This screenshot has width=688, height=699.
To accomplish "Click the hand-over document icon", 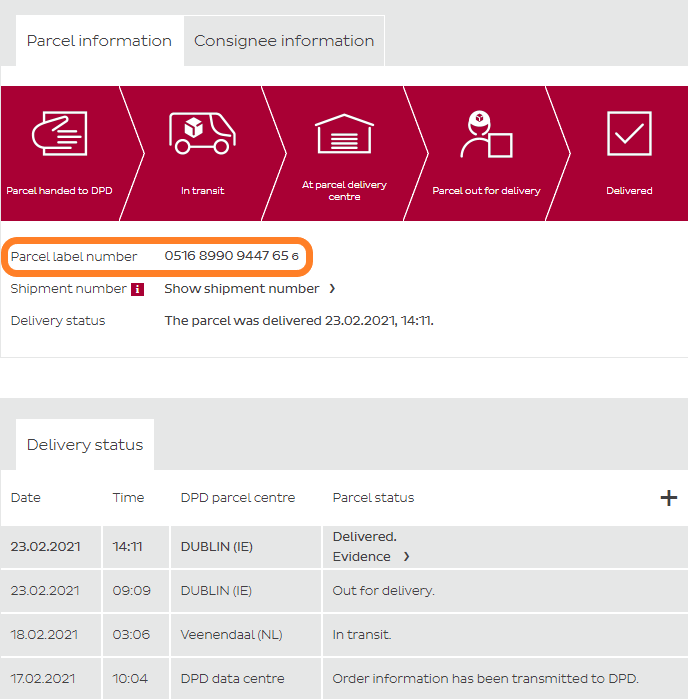I will tap(59, 133).
